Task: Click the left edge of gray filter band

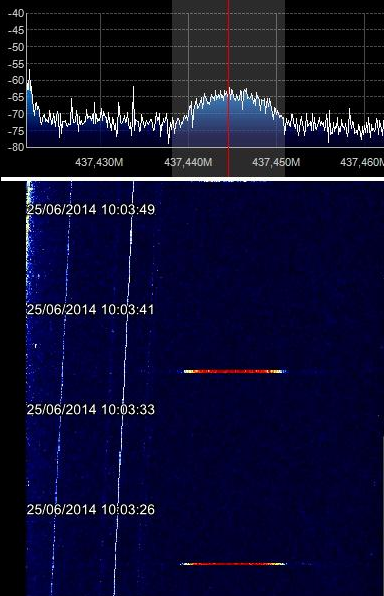Action: point(173,87)
